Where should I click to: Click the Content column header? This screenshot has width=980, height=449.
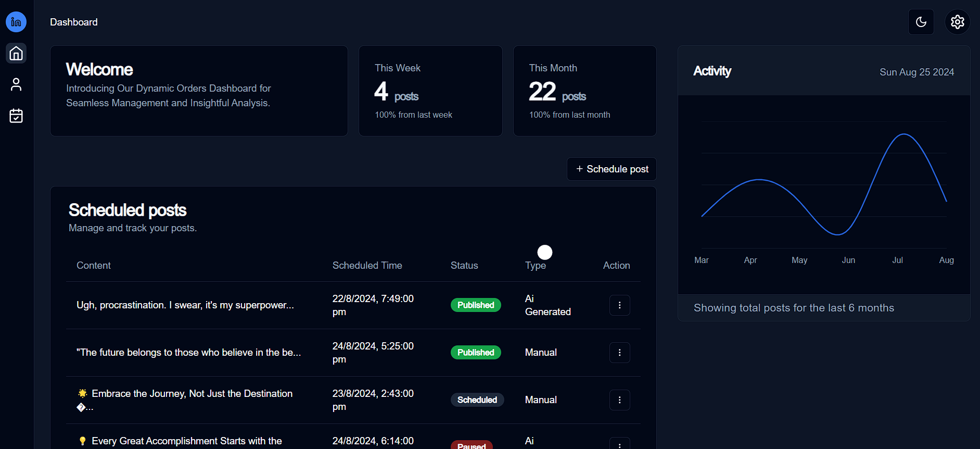94,266
